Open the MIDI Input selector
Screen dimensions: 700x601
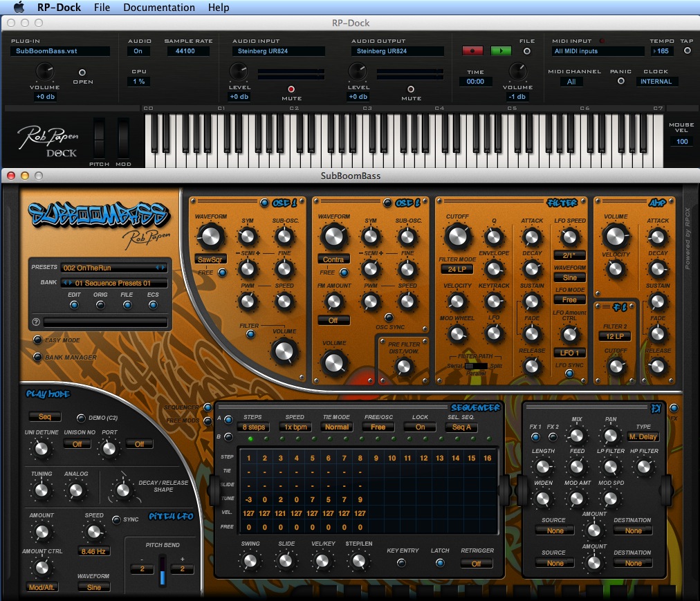(598, 51)
